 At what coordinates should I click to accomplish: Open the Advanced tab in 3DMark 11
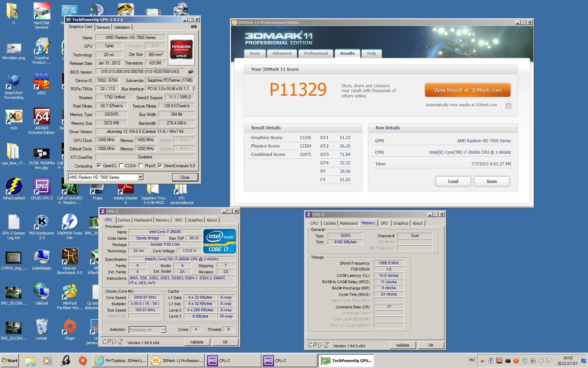282,53
